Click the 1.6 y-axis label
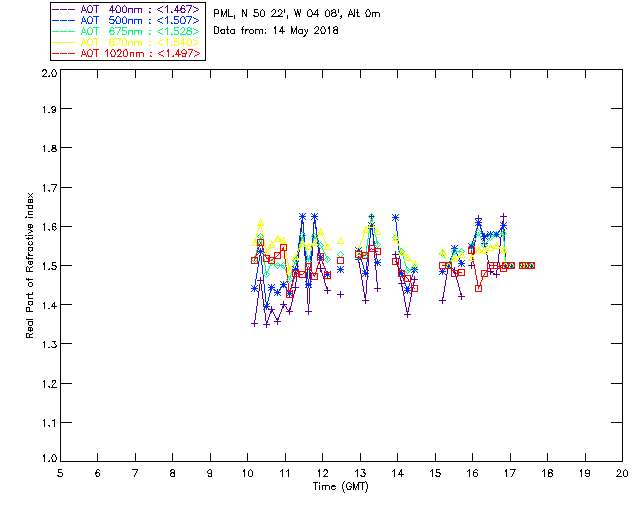 tap(49, 227)
